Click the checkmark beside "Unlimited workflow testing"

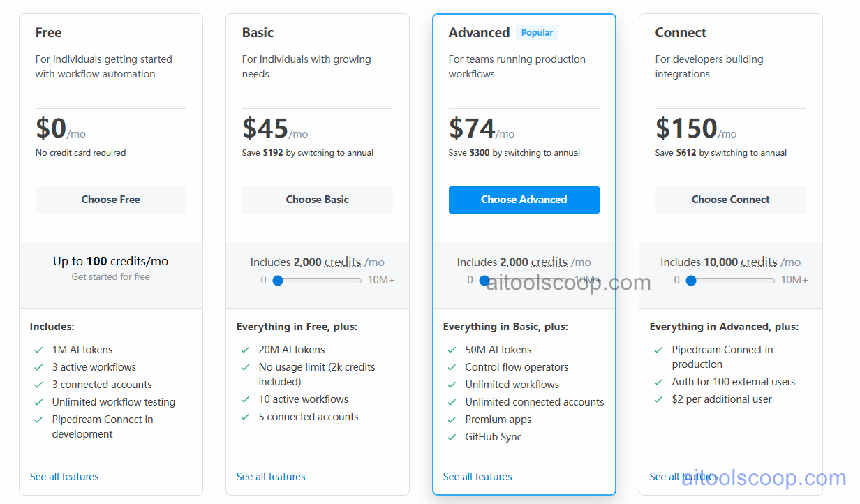pyautogui.click(x=37, y=402)
